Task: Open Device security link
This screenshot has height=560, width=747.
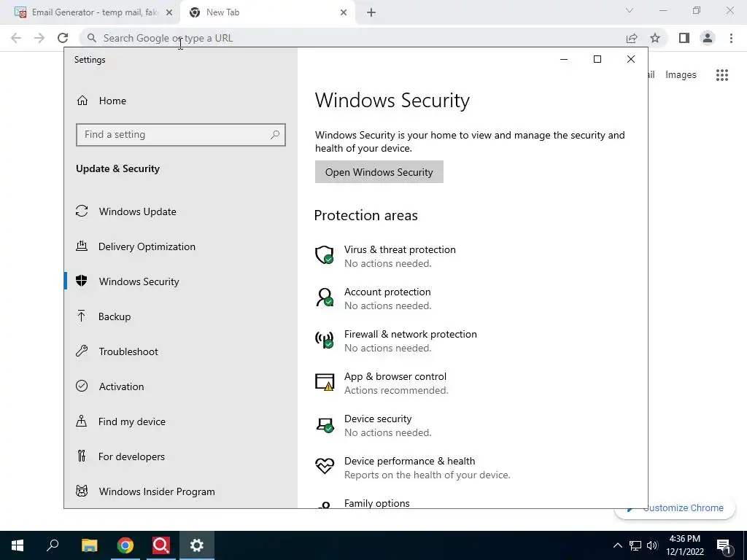Action: point(378,419)
